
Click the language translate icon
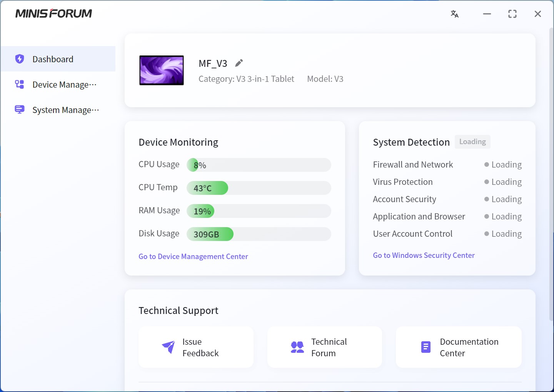454,14
